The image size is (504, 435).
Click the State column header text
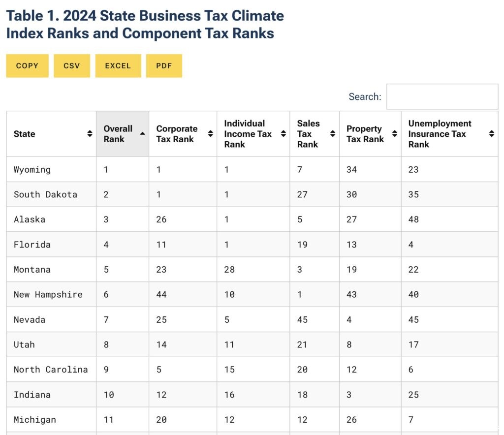(x=25, y=134)
